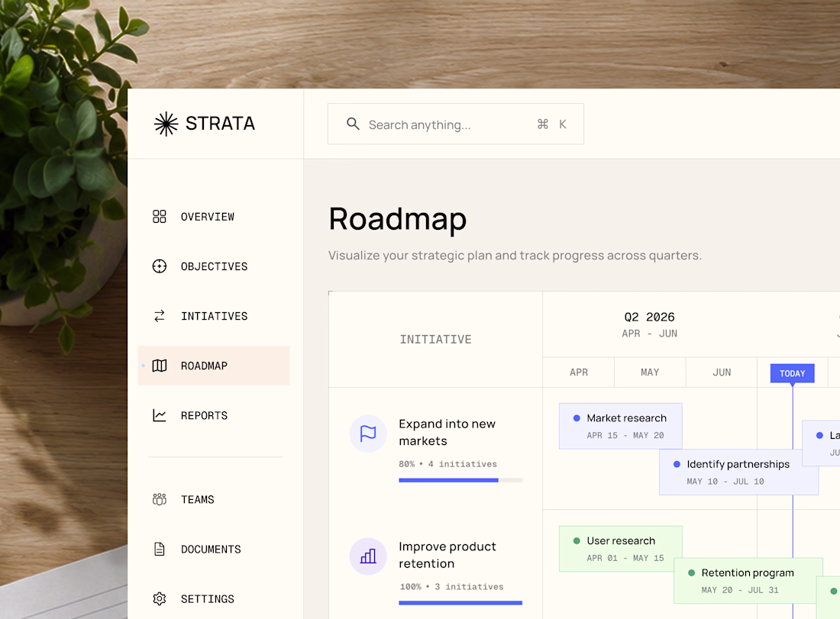
Task: Select the MAY month column header
Action: (x=650, y=372)
